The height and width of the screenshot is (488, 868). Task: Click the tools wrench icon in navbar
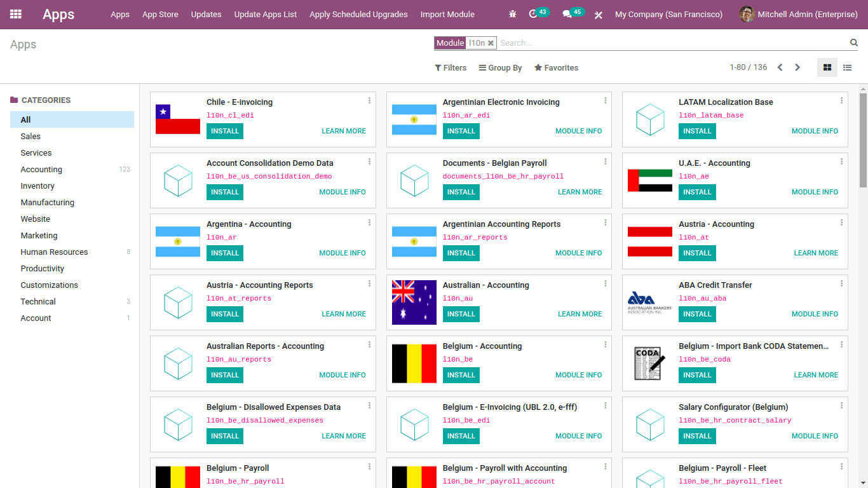pyautogui.click(x=599, y=15)
